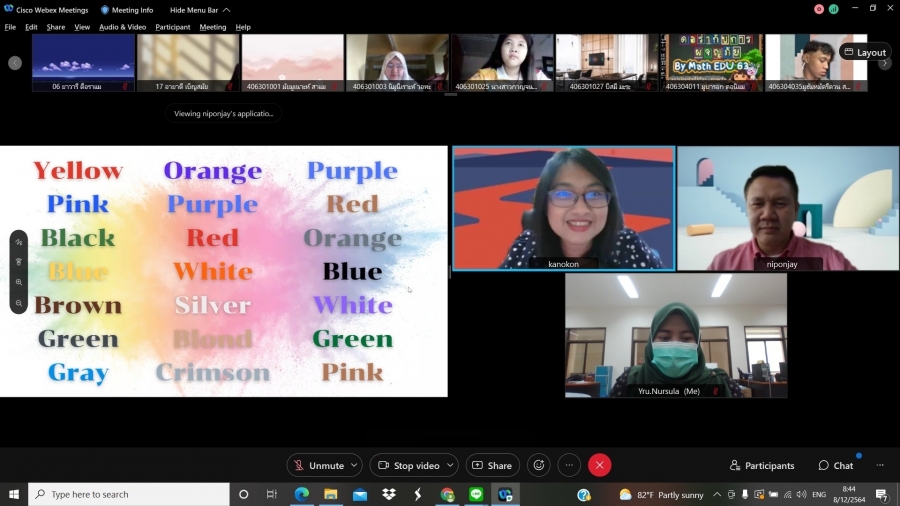
Task: Open the Participants panel
Action: click(762, 465)
